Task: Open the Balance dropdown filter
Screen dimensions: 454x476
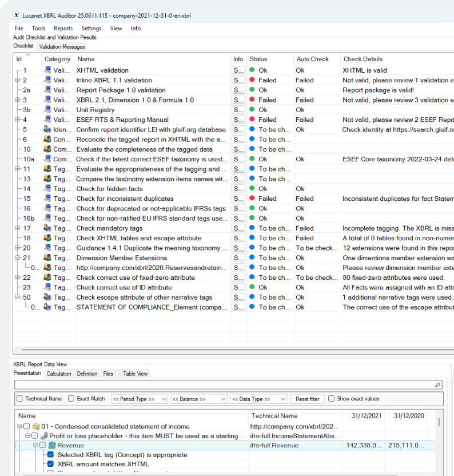Action: point(198,399)
